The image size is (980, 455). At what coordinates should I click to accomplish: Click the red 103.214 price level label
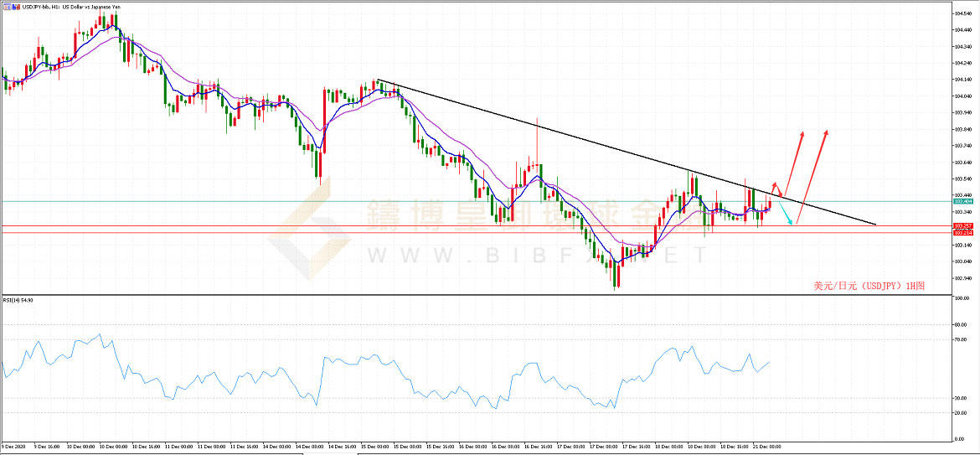click(x=962, y=233)
